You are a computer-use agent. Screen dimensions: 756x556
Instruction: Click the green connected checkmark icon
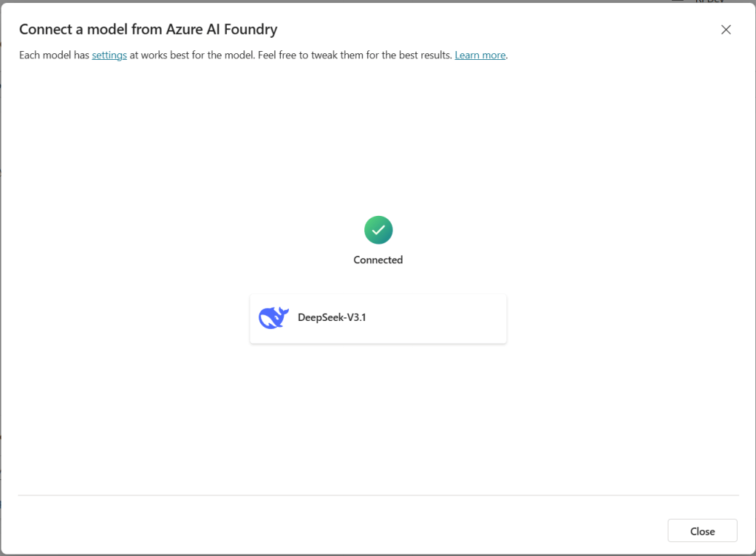pos(378,231)
